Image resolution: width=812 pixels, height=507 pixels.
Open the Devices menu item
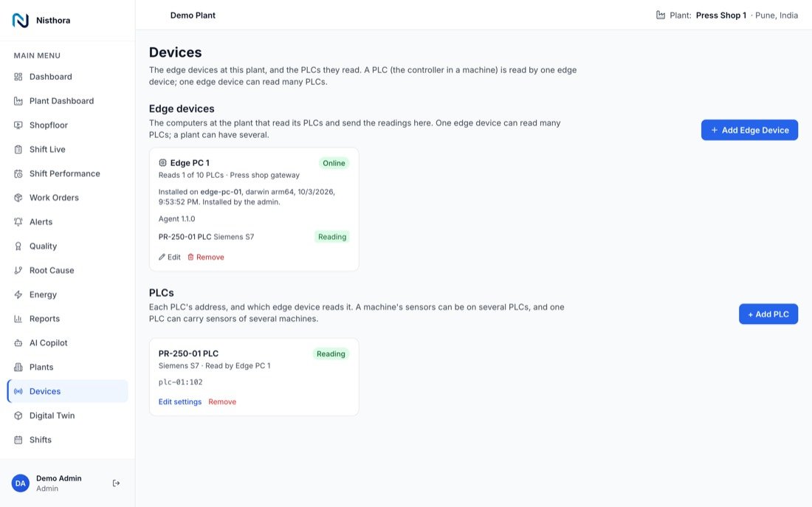68,392
